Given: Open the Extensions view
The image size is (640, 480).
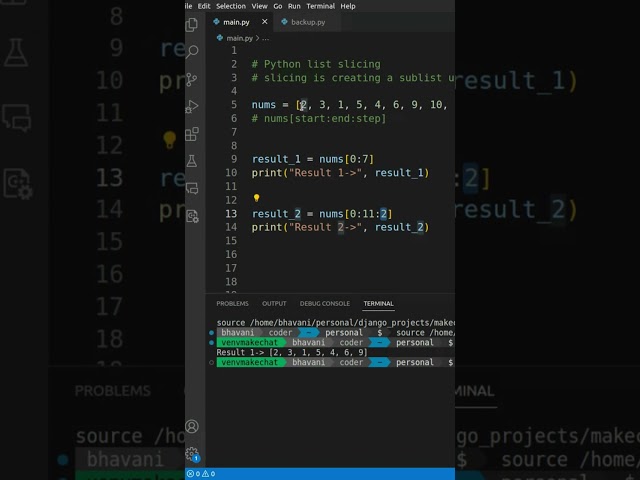Looking at the screenshot, I should pyautogui.click(x=192, y=134).
